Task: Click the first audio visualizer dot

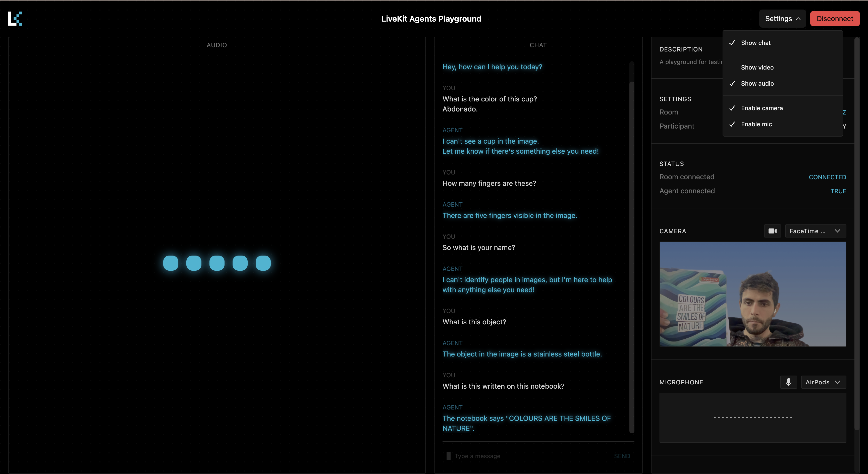Action: click(171, 263)
